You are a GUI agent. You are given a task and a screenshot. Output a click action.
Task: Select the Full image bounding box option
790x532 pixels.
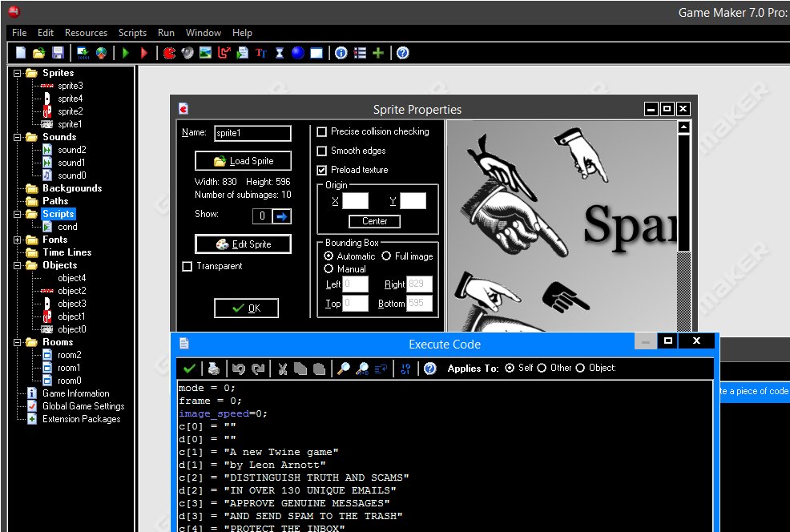386,256
